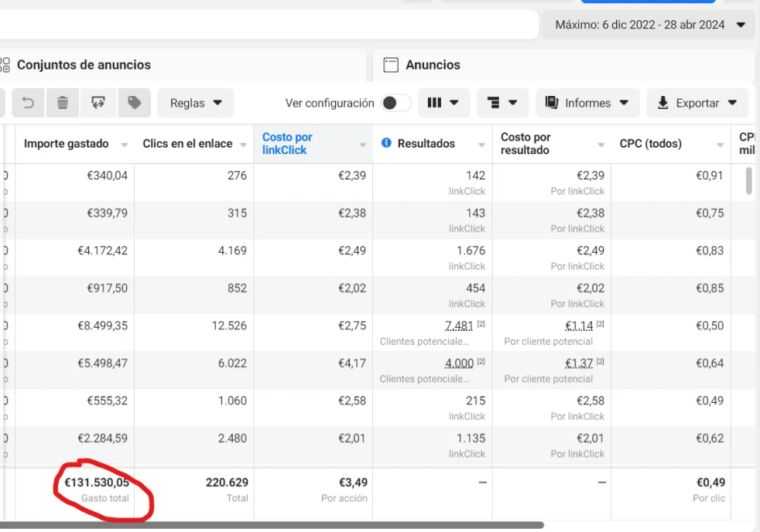
Task: Open the breakdown rows icon menu
Action: [x=502, y=103]
